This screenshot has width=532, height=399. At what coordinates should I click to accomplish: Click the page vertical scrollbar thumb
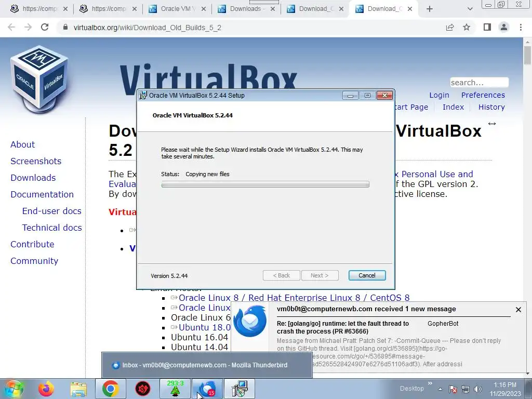point(527,55)
